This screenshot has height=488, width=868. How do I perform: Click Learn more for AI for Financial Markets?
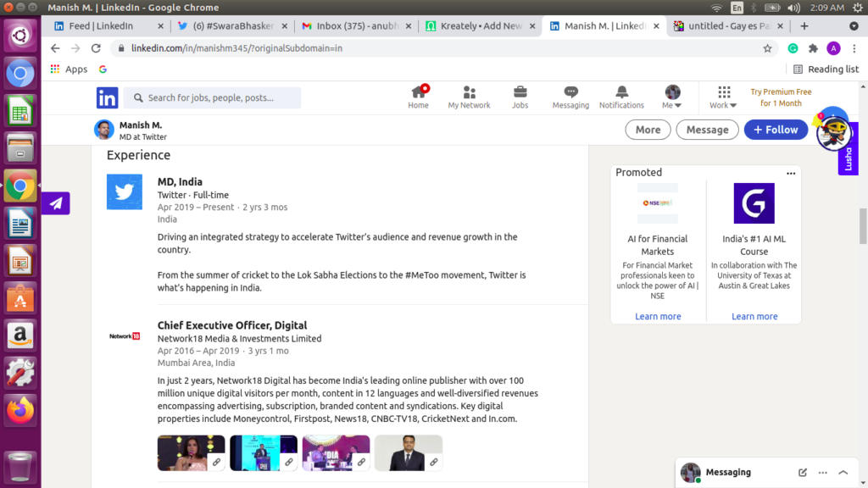pyautogui.click(x=658, y=317)
